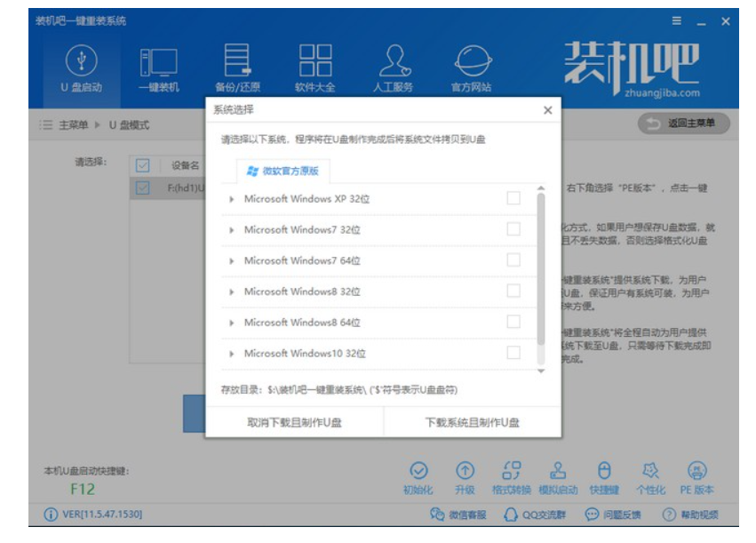The image size is (756, 543).
Task: Open the 备份/还原 backup restore icon
Action: 237,68
